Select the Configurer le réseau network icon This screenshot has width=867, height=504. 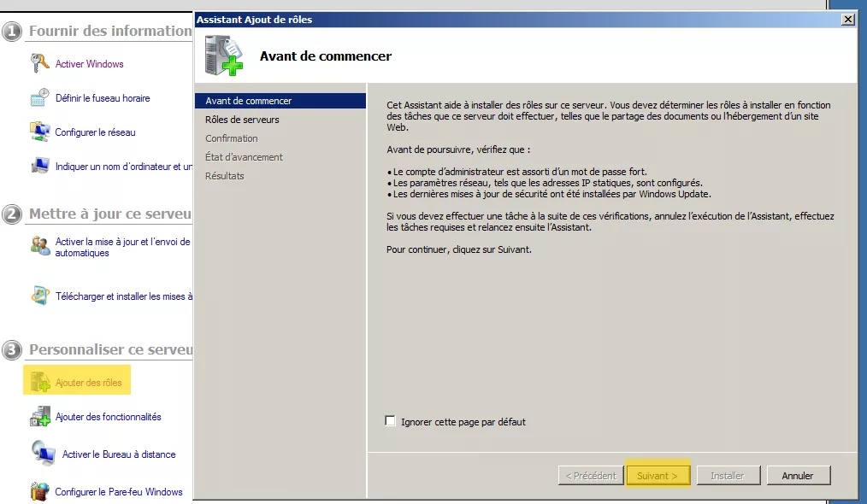[x=40, y=132]
